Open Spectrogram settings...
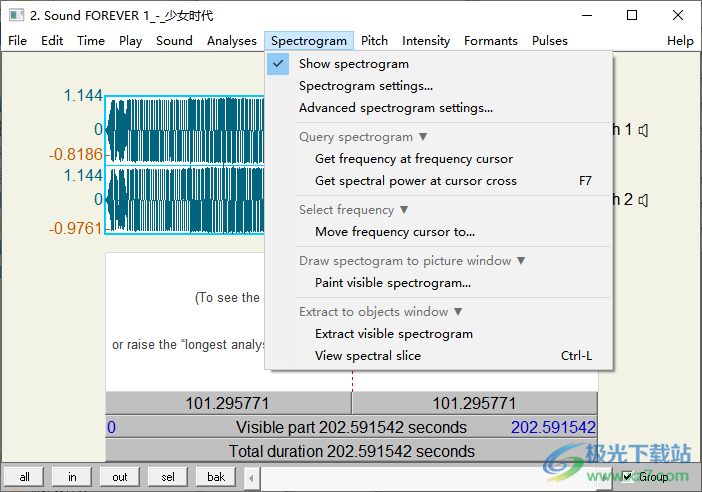 [x=365, y=86]
